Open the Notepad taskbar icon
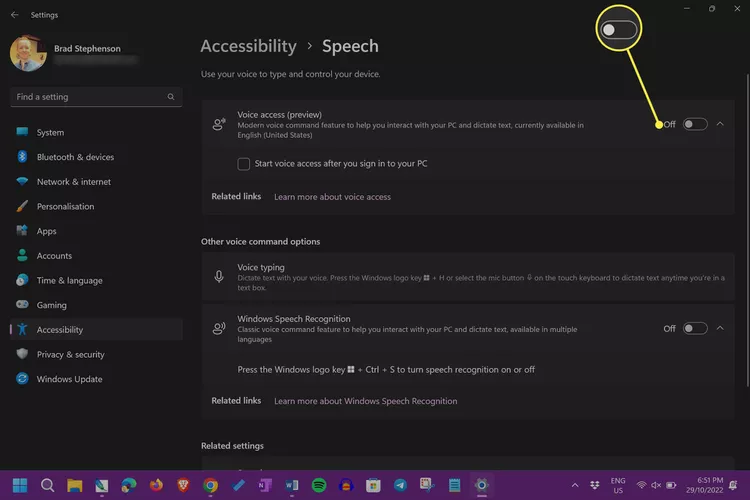 pos(454,485)
